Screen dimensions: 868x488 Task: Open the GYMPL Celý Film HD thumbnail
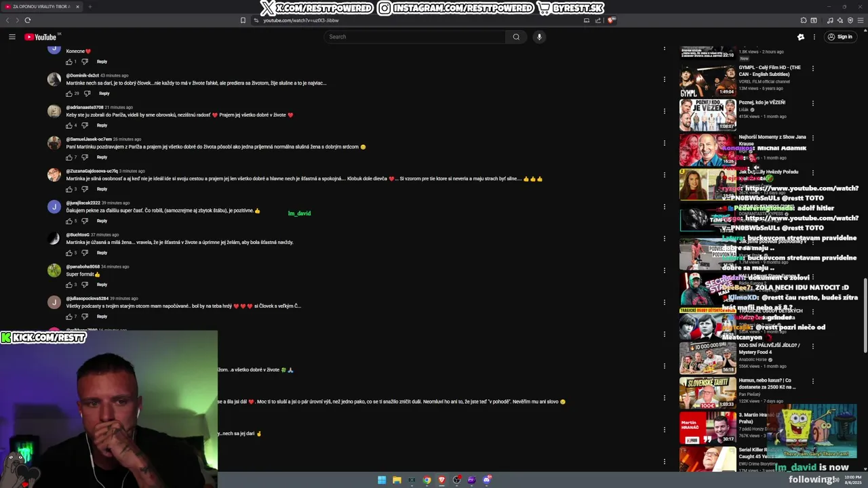coord(708,81)
